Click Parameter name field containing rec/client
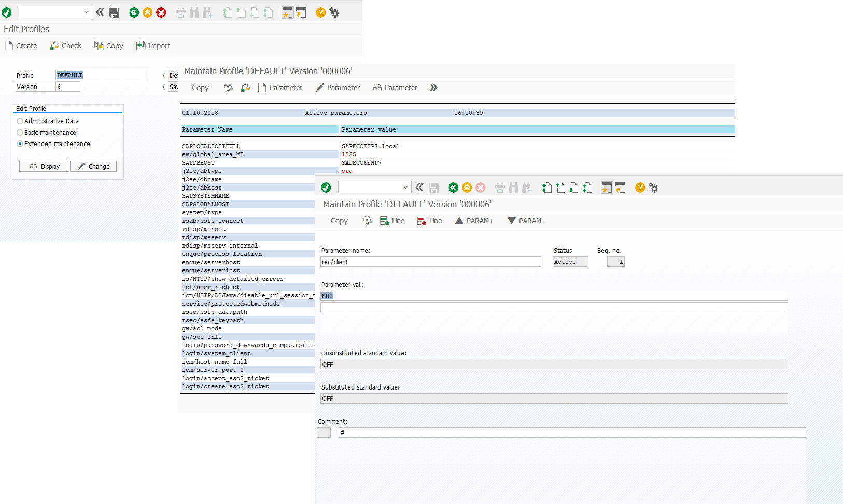 [431, 262]
